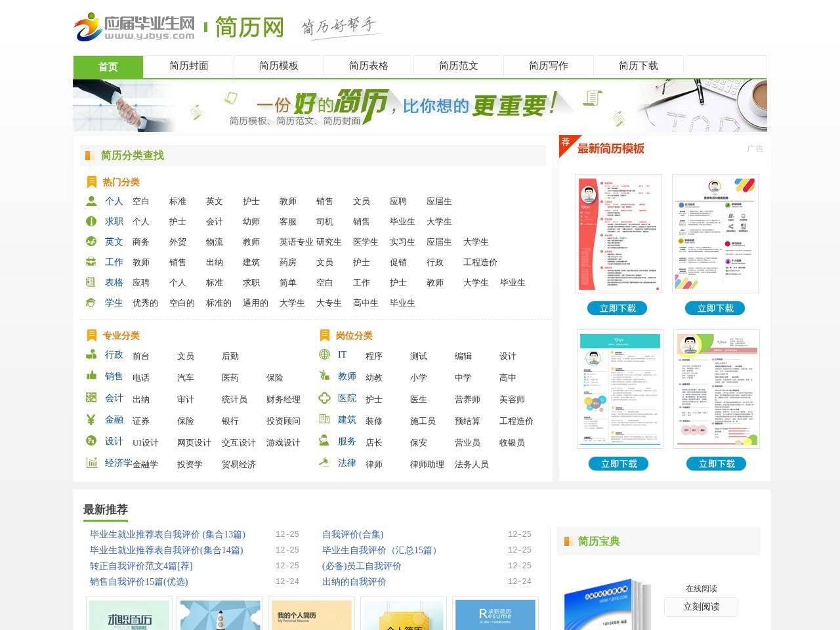The image size is (840, 630).
Task: Open 毕业生就业推荐表自我评价 (集合13篇) article
Action: tap(167, 534)
